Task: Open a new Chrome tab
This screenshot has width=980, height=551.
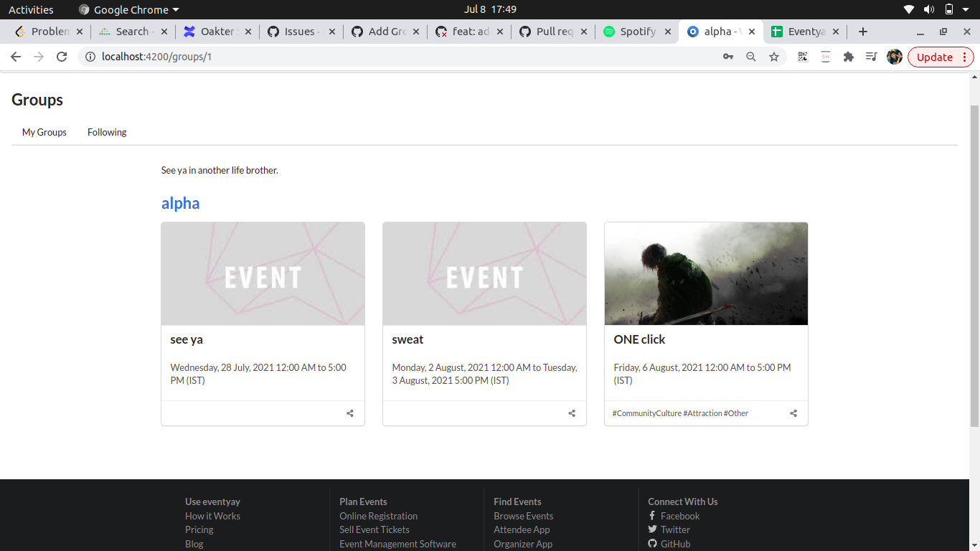Action: click(863, 32)
